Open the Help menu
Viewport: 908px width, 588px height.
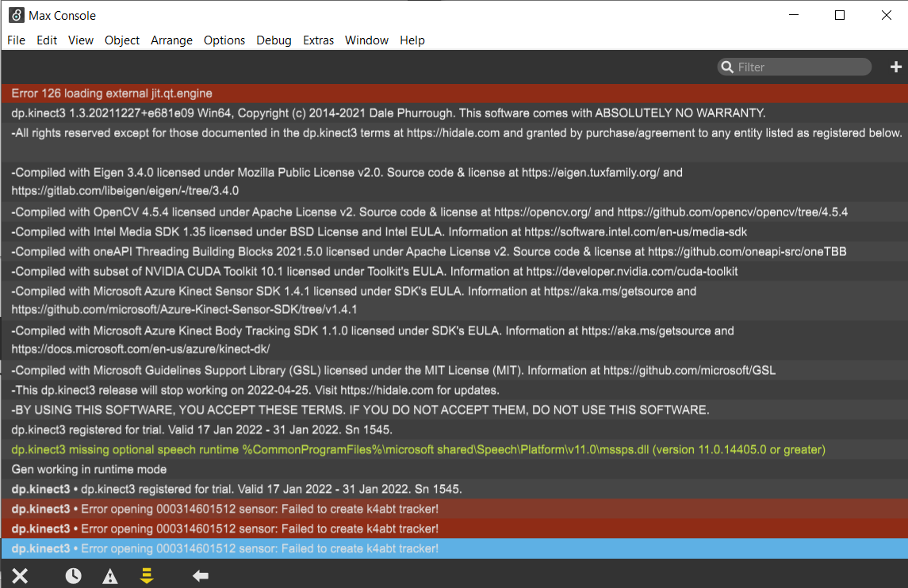coord(412,40)
